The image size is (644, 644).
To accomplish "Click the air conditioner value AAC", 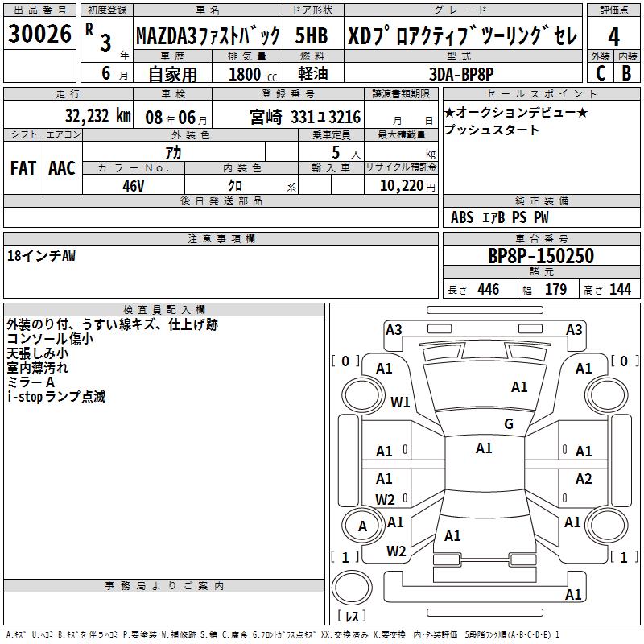I will (62, 168).
